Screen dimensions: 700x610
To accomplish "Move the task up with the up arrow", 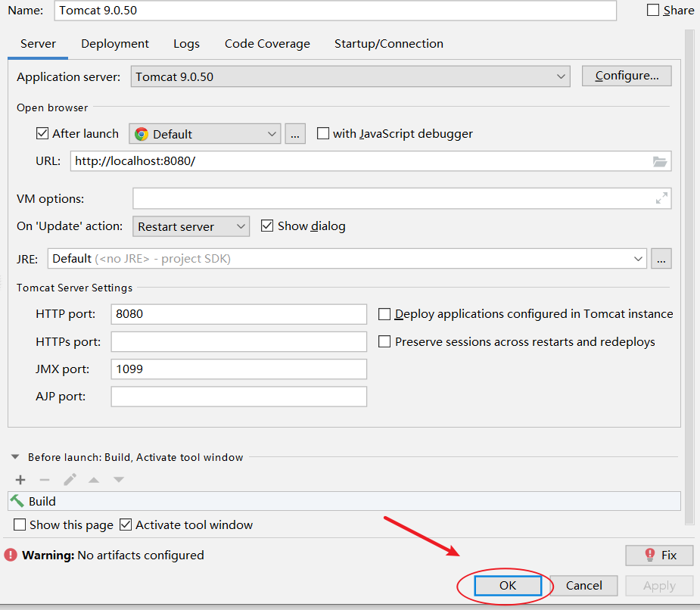I will pos(94,480).
